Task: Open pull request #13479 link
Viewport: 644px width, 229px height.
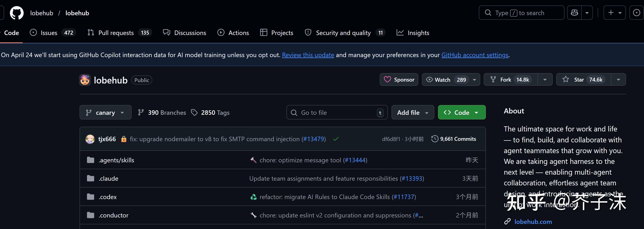Action: point(313,139)
